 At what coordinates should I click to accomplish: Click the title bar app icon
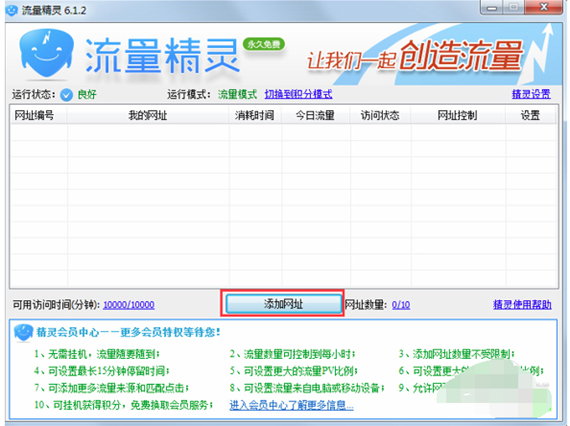12,10
